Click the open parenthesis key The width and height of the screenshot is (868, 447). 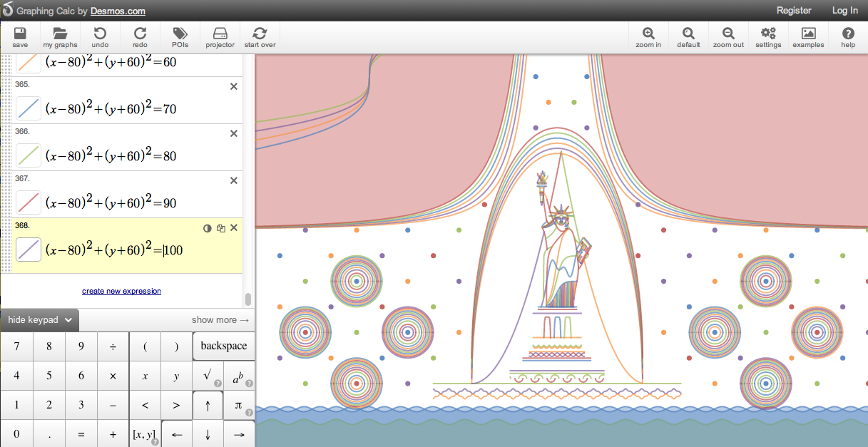[x=145, y=347]
